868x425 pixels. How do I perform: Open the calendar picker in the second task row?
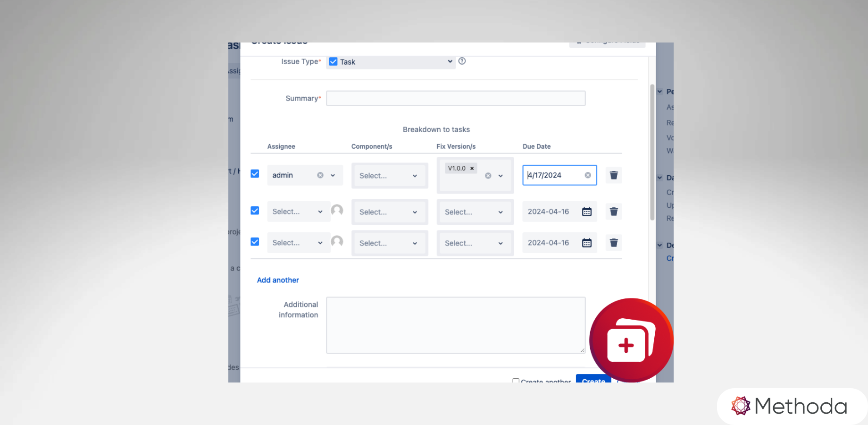(587, 212)
